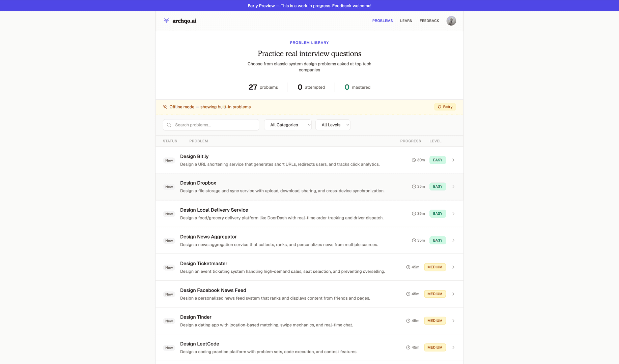This screenshot has width=619, height=364.
Task: Focus the Search problems input field
Action: click(211, 125)
